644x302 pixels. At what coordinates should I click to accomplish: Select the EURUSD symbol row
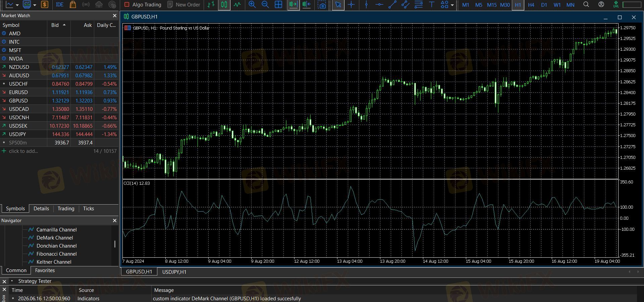tap(59, 92)
